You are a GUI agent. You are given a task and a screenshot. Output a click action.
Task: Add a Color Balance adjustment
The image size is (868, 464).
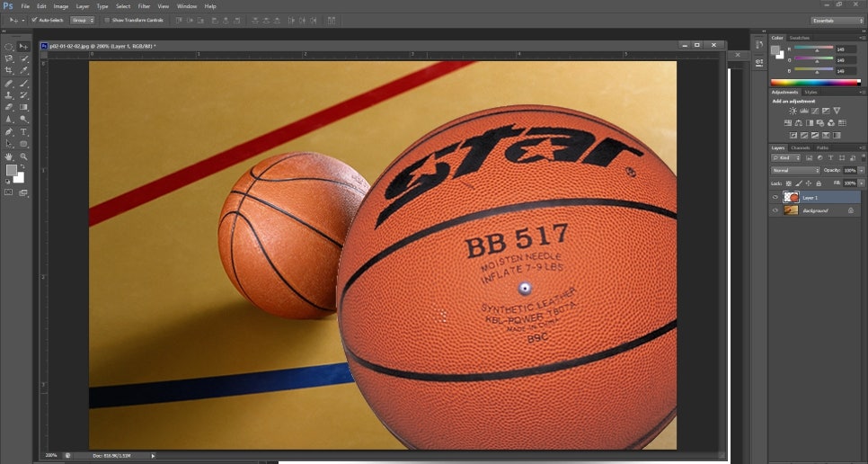pyautogui.click(x=798, y=123)
